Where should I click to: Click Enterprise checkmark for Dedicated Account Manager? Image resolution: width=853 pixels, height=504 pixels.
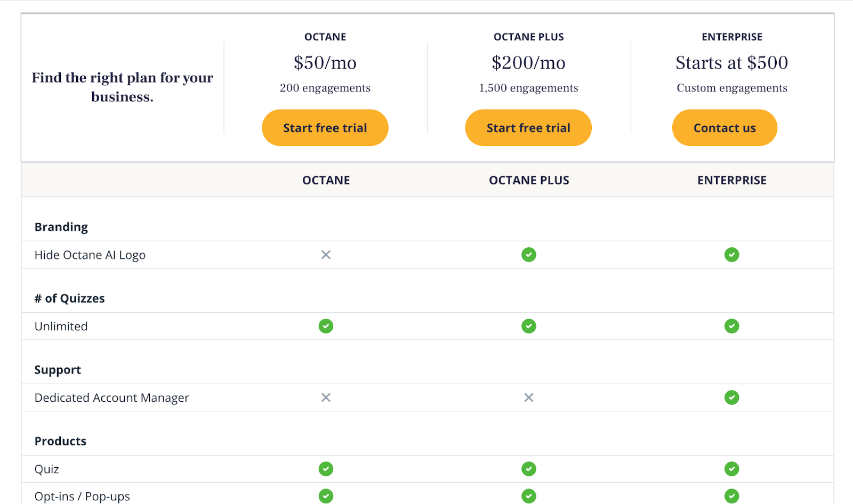pyautogui.click(x=731, y=397)
